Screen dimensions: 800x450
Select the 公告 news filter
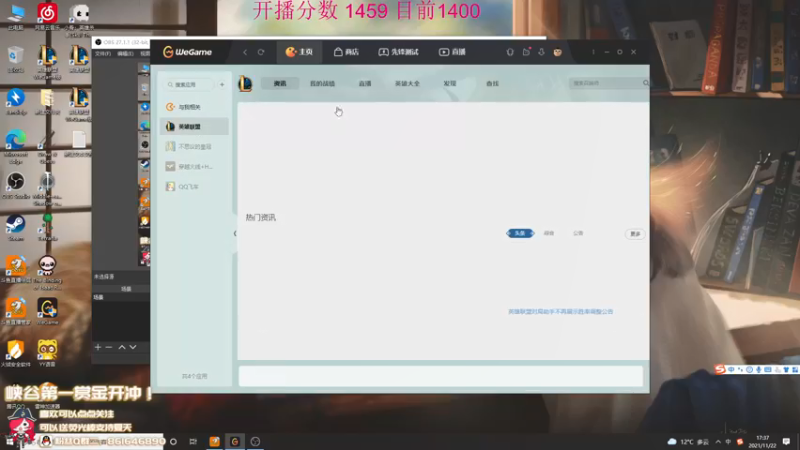(x=578, y=233)
